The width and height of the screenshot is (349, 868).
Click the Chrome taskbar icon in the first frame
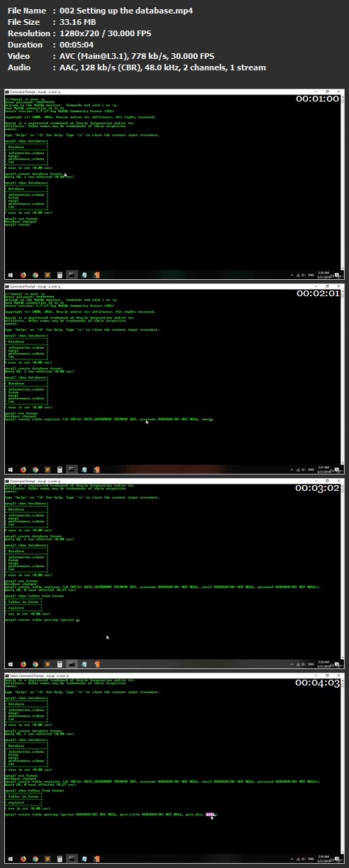(35, 274)
